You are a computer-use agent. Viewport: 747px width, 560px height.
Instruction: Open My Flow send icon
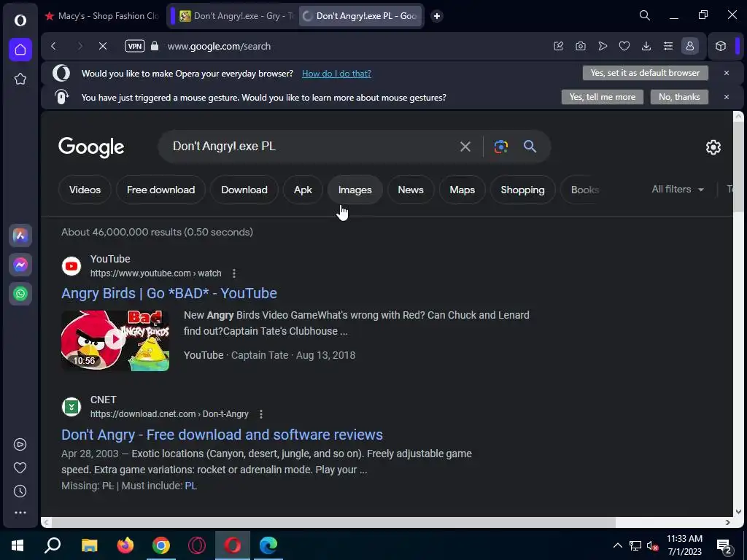tap(603, 46)
